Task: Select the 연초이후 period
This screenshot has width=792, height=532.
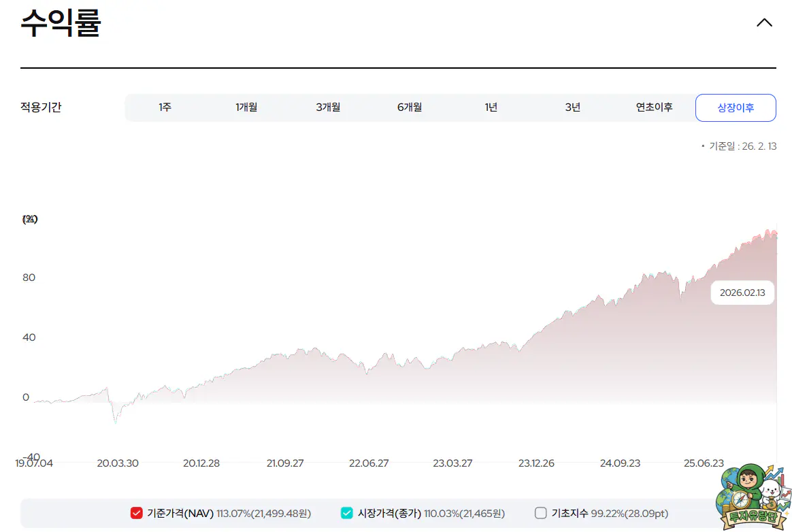Action: 654,107
